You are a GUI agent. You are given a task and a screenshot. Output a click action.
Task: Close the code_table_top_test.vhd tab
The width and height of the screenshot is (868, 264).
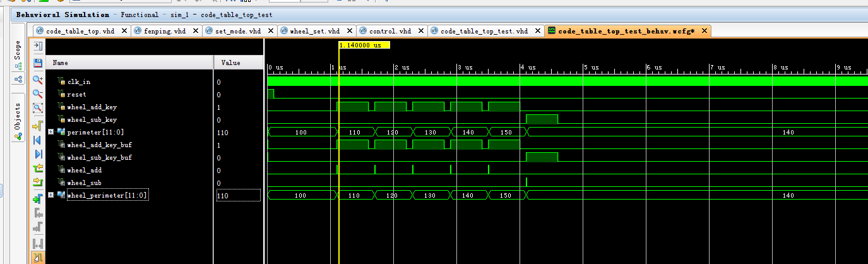[x=537, y=30]
